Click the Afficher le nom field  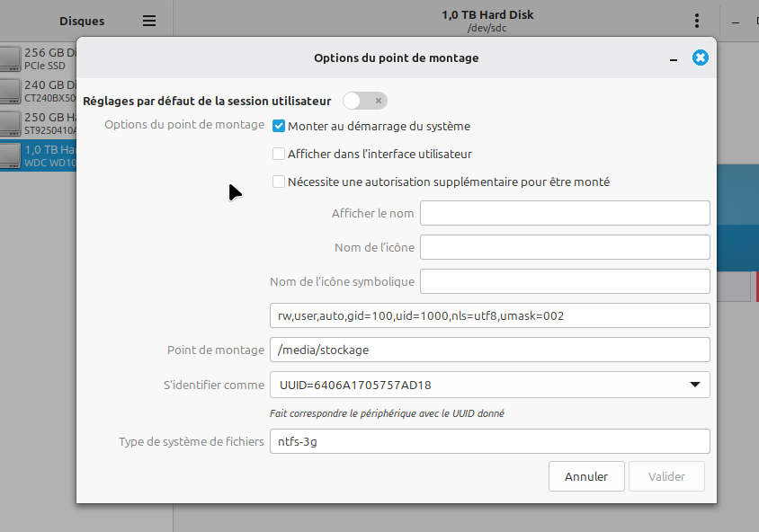click(565, 213)
